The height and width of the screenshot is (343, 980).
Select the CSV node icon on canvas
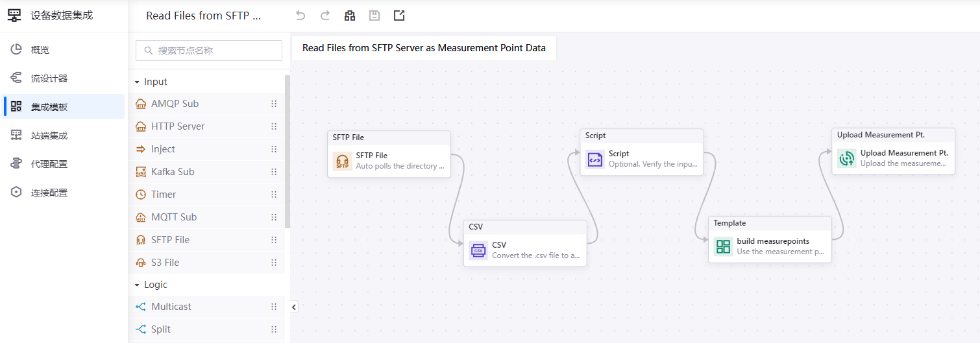(x=478, y=250)
